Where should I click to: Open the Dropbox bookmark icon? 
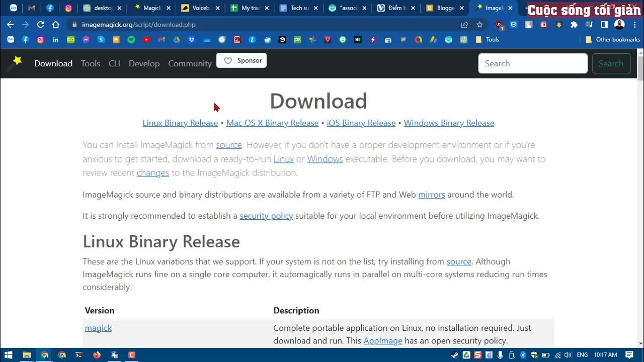192,40
